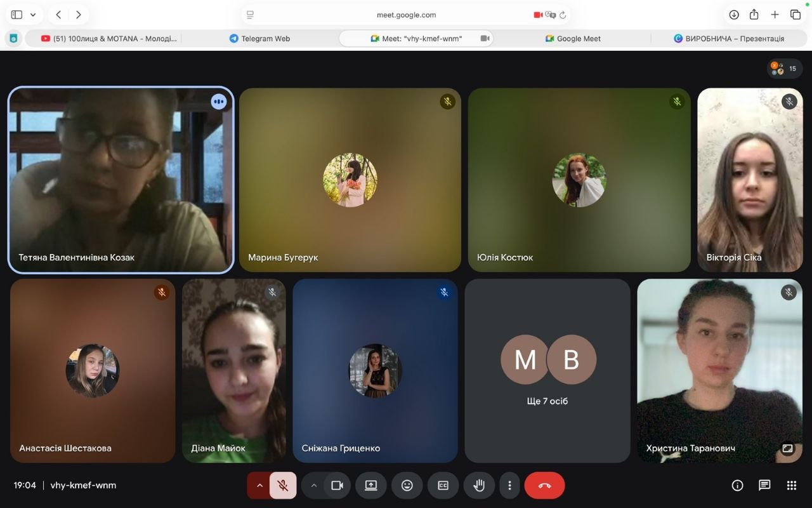
Task: Select Вікторія Сіка's video tile
Action: [x=750, y=180]
